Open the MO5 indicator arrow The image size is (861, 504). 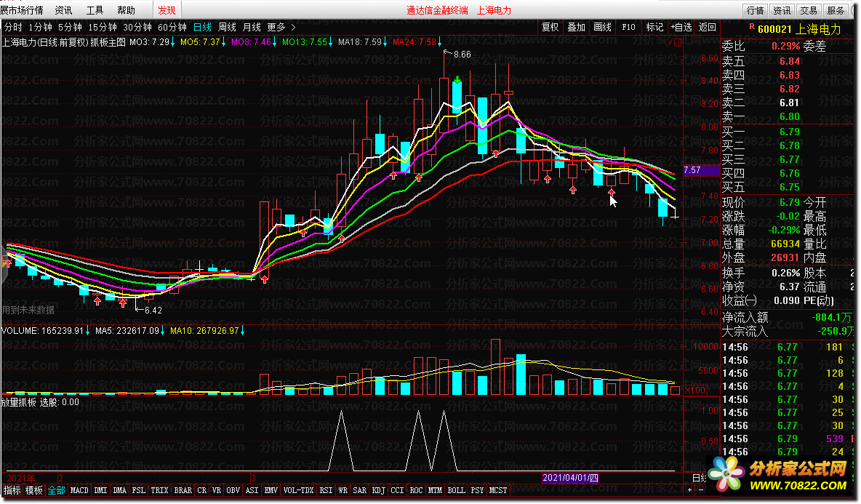(x=223, y=42)
